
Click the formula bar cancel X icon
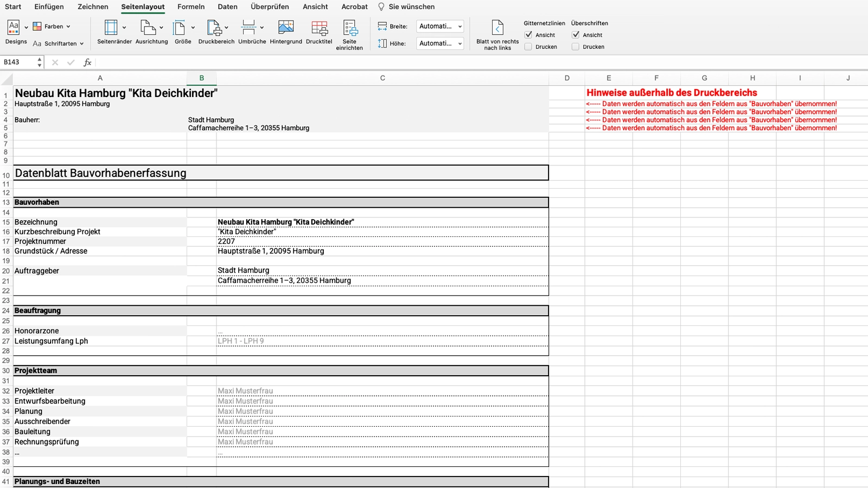(55, 62)
